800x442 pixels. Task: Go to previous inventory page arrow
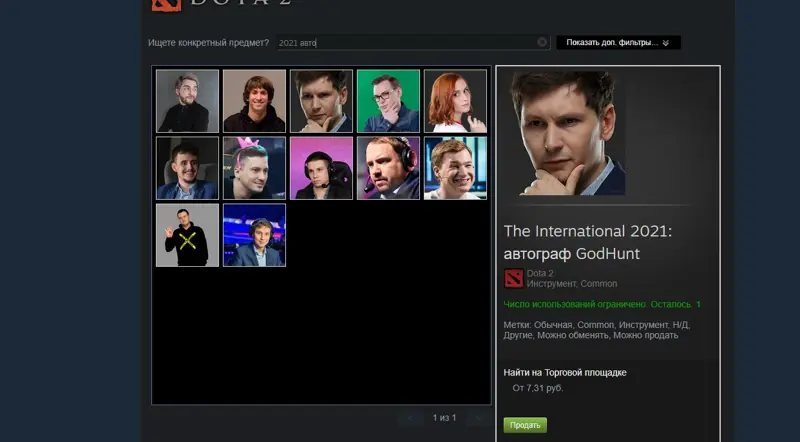click(410, 418)
